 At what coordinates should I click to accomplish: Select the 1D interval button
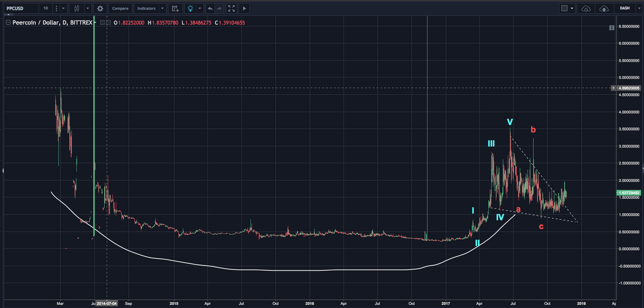tap(46, 8)
